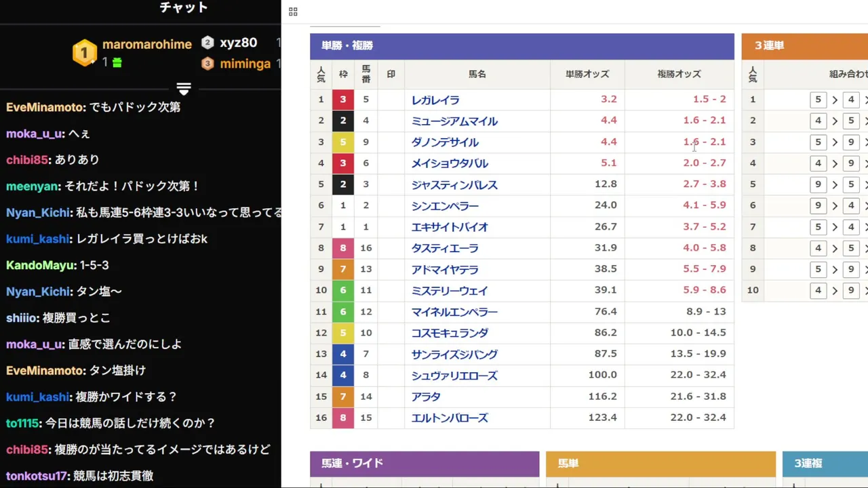Click chat username meenyan
The height and width of the screenshot is (488, 868).
(x=32, y=186)
